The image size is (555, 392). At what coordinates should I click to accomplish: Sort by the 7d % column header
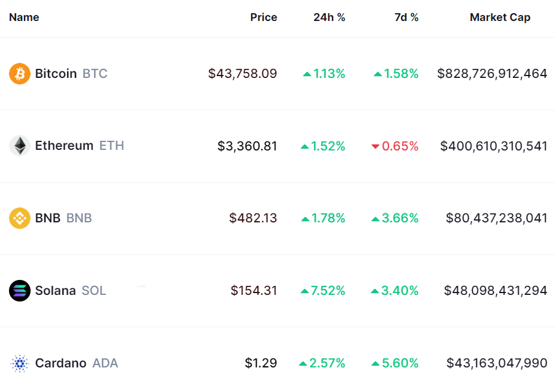click(x=406, y=17)
